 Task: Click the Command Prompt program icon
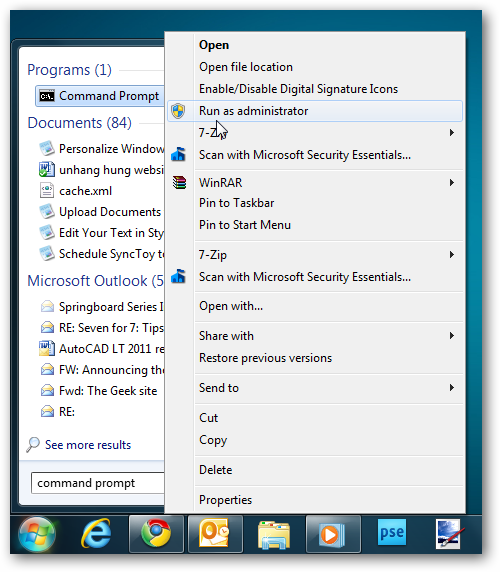(47, 96)
